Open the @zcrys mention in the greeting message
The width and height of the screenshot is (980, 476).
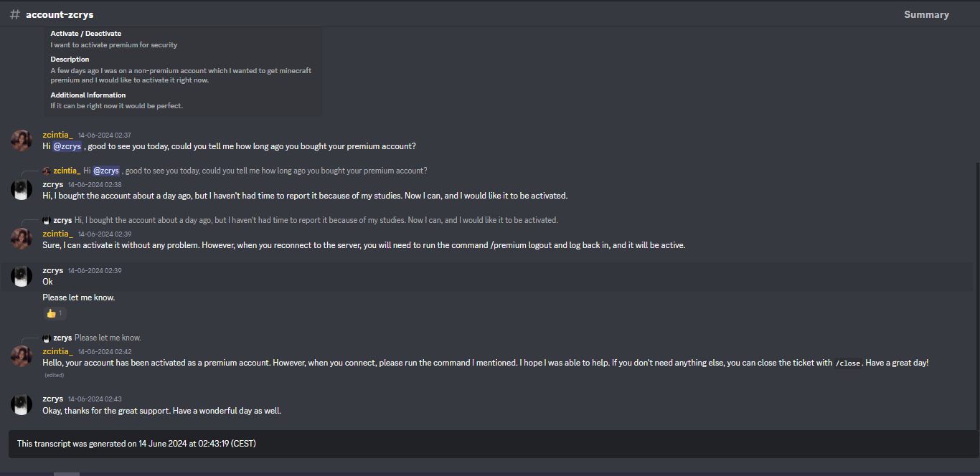67,146
